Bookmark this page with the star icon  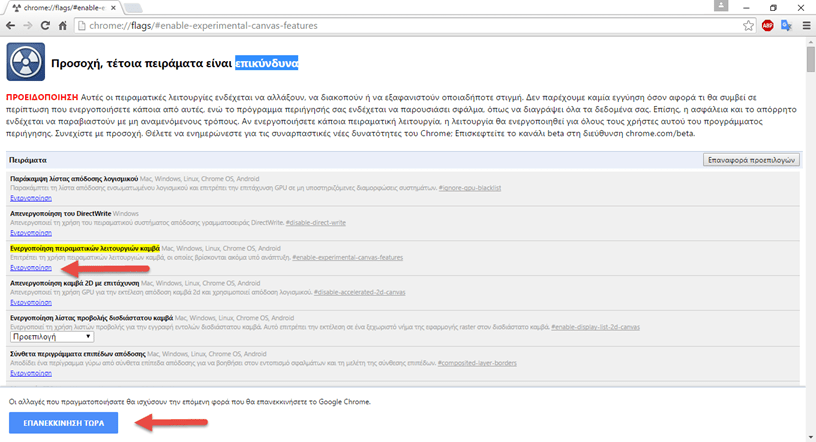(748, 26)
